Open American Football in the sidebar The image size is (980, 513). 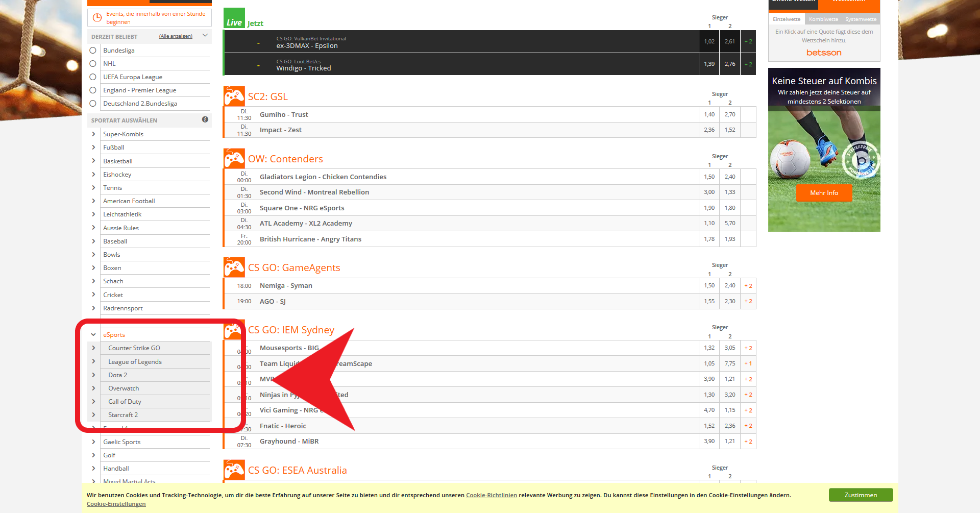(129, 201)
